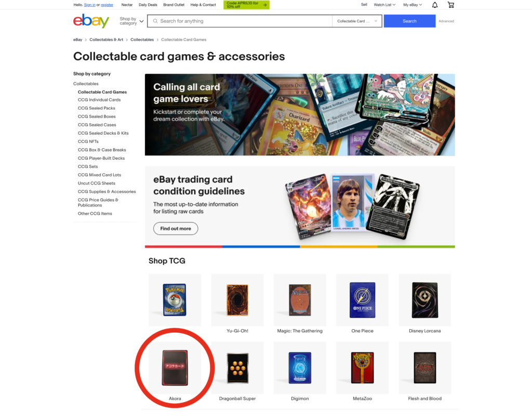This screenshot has height=416, width=532.
Task: Open the Sign in link
Action: click(89, 5)
